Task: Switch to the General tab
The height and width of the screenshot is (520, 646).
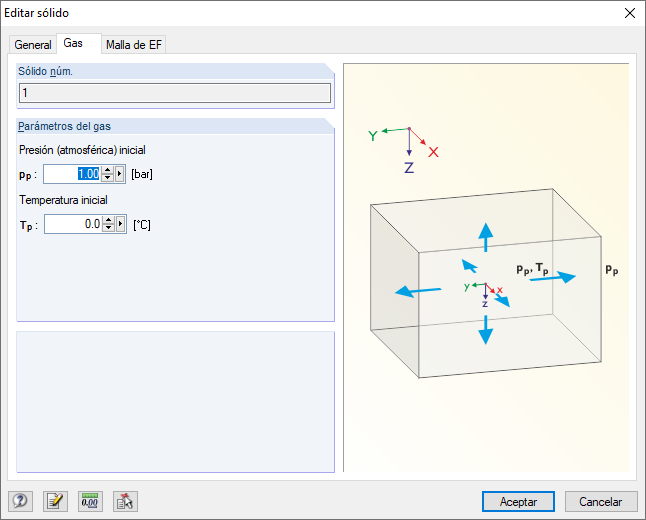Action: click(x=33, y=45)
